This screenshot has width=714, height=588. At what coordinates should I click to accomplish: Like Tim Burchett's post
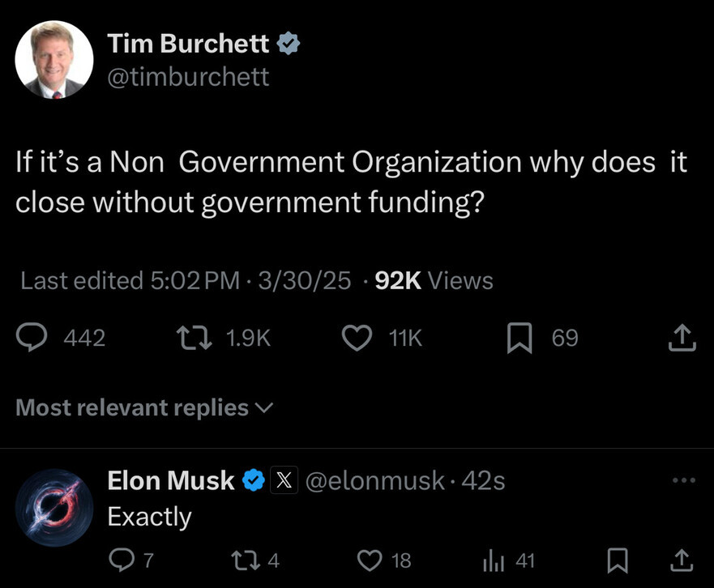pos(357,338)
